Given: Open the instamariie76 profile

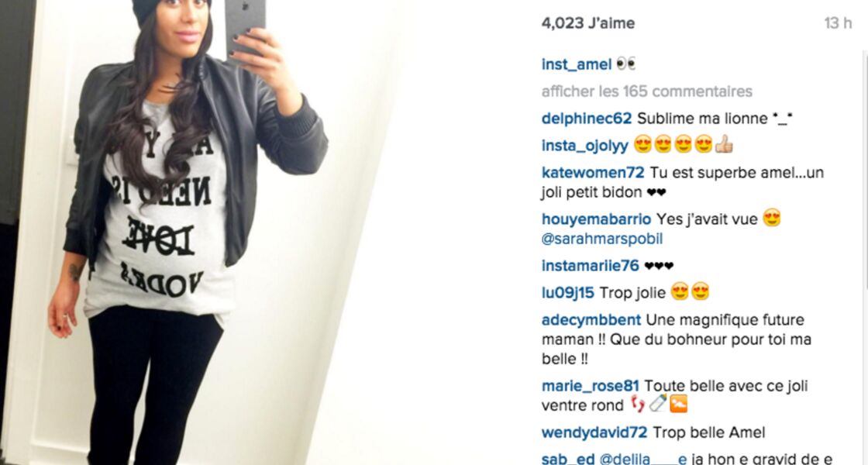Looking at the screenshot, I should (x=590, y=266).
